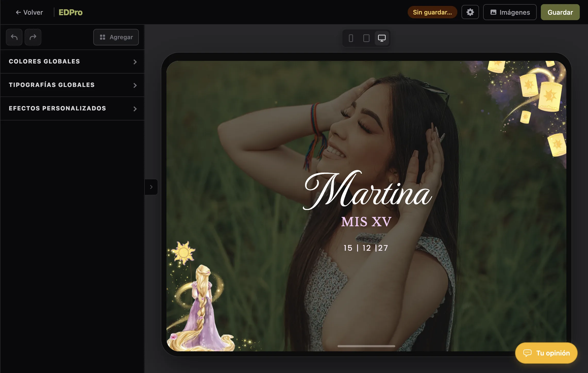
Task: Expand Colores Globales section
Action: point(72,61)
